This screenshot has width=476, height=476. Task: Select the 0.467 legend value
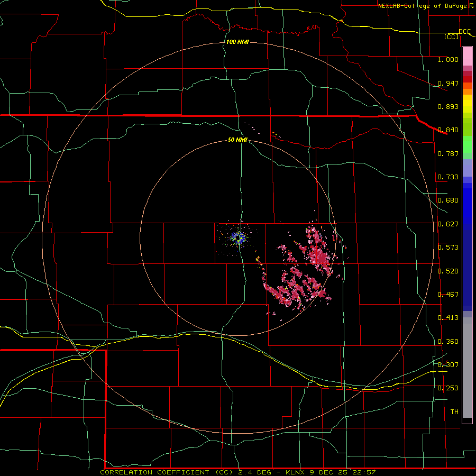click(448, 294)
